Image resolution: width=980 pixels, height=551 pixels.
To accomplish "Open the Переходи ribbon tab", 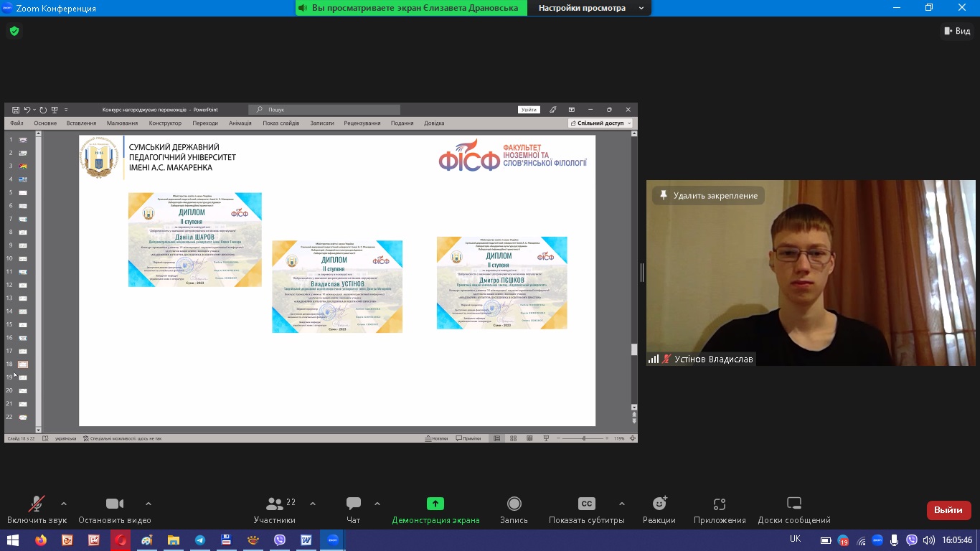I will [x=205, y=123].
